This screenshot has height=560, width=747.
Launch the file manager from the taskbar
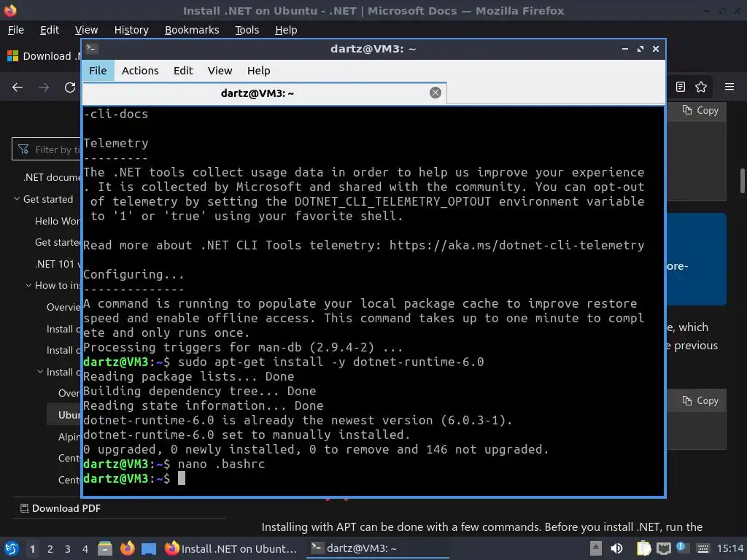click(105, 548)
